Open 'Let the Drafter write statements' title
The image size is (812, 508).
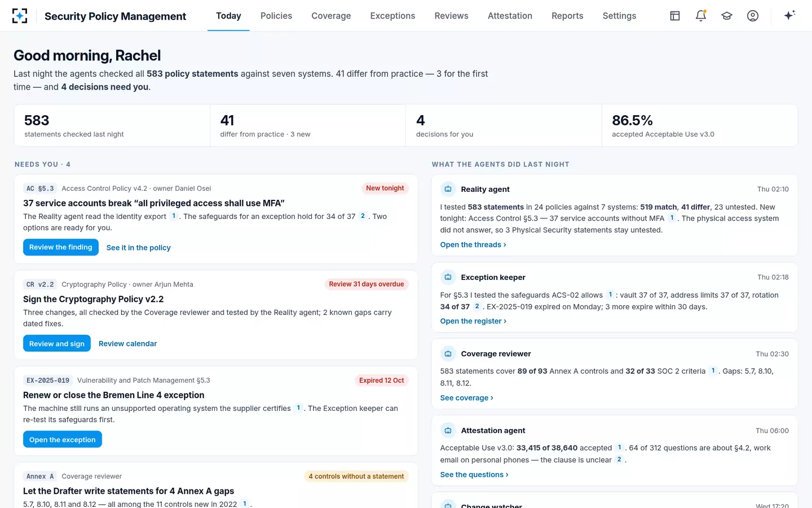[x=129, y=491]
